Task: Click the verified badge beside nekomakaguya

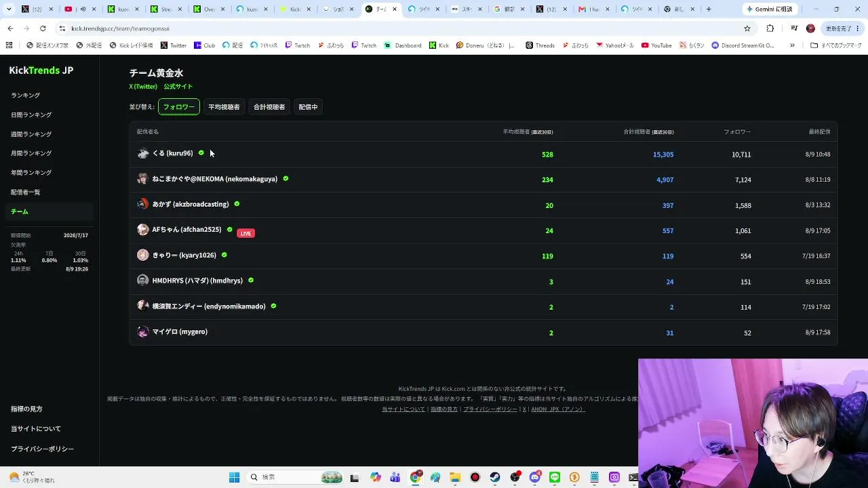Action: click(x=285, y=179)
